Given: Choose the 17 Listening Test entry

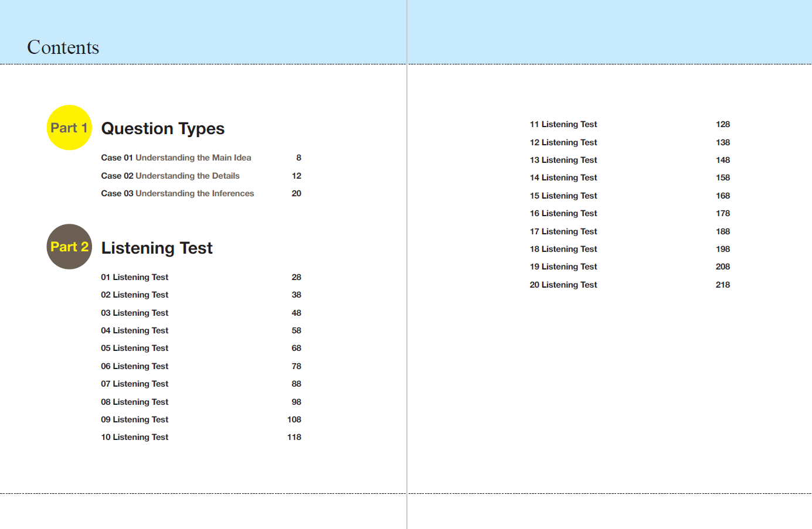Looking at the screenshot, I should click(563, 231).
